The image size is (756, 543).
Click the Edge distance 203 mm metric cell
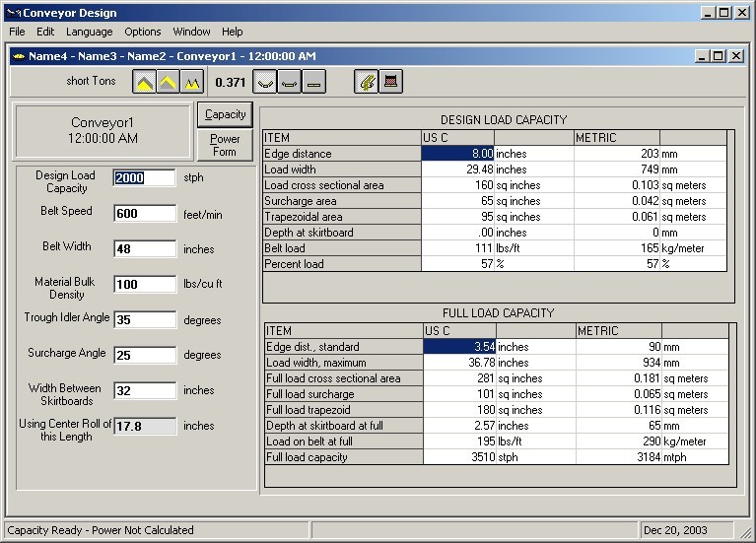click(x=617, y=154)
